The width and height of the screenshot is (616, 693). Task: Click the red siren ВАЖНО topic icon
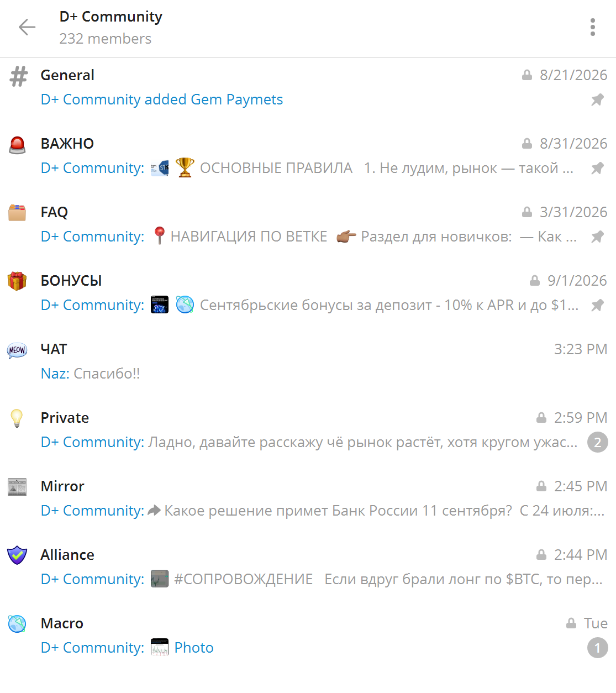[18, 145]
